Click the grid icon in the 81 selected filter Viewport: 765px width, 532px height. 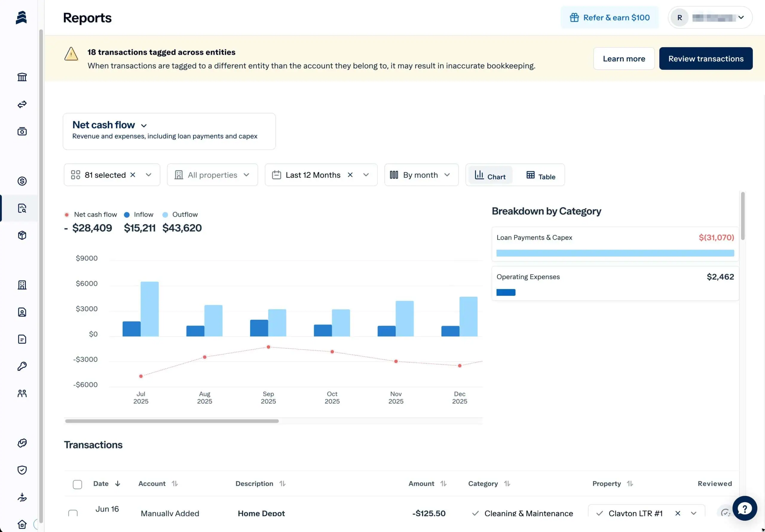pyautogui.click(x=76, y=175)
